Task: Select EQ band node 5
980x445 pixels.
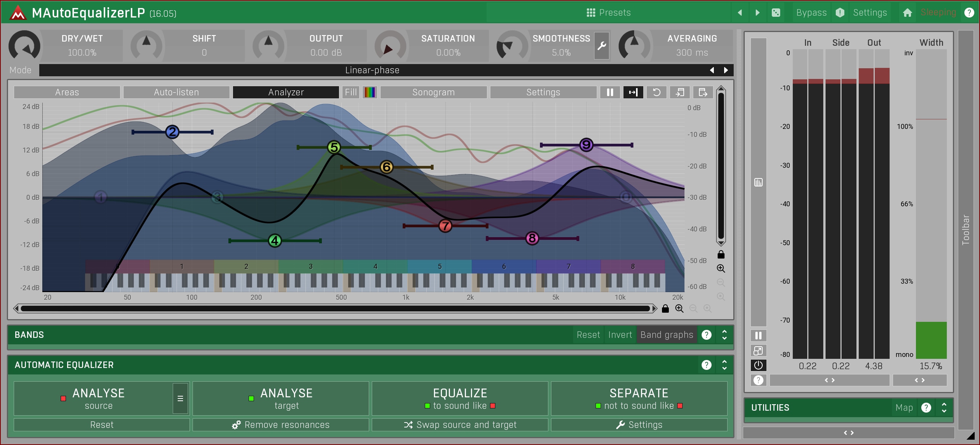Action: [334, 147]
